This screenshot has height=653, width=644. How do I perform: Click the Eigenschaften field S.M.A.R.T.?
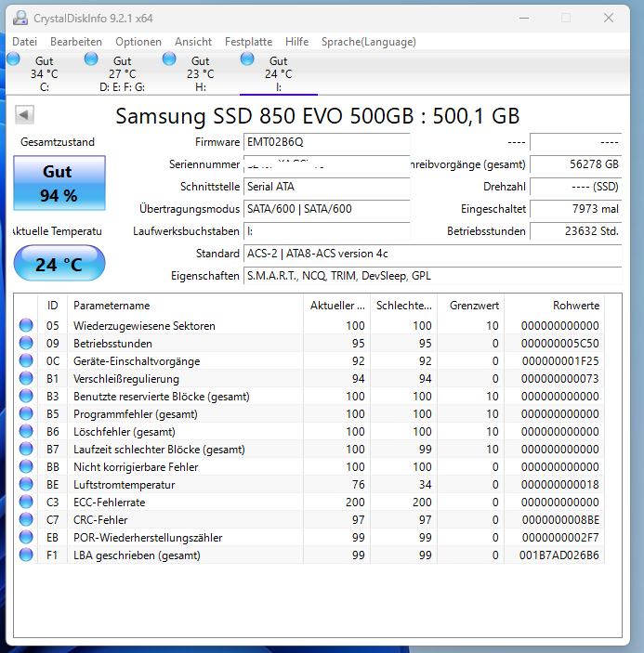pyautogui.click(x=433, y=276)
